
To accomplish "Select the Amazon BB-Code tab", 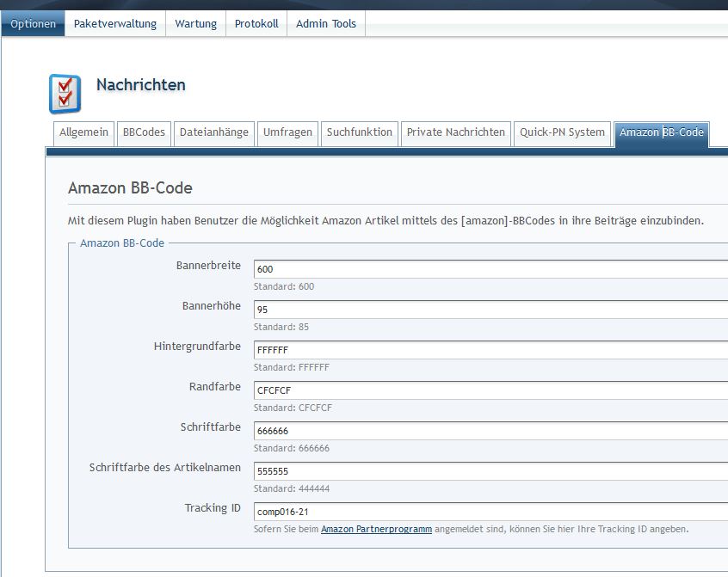I will [662, 134].
